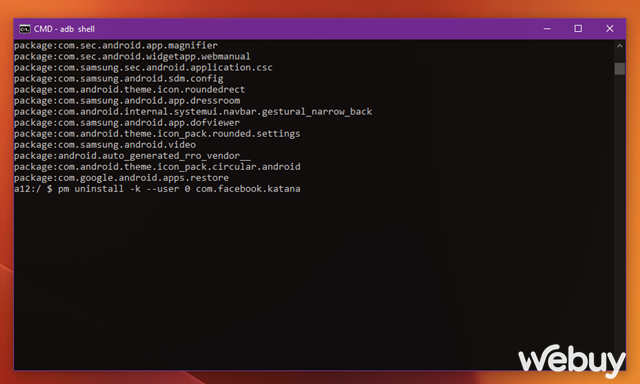Select the icon_pack.rounded.settings package line
This screenshot has width=640, height=384.
point(157,133)
